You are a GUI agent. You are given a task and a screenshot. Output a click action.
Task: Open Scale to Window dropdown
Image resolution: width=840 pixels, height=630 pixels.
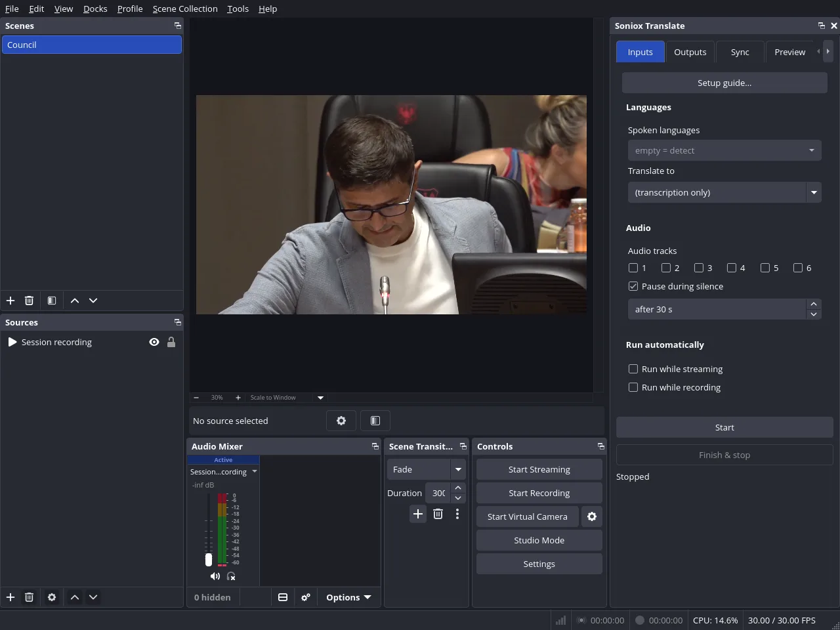coord(287,398)
